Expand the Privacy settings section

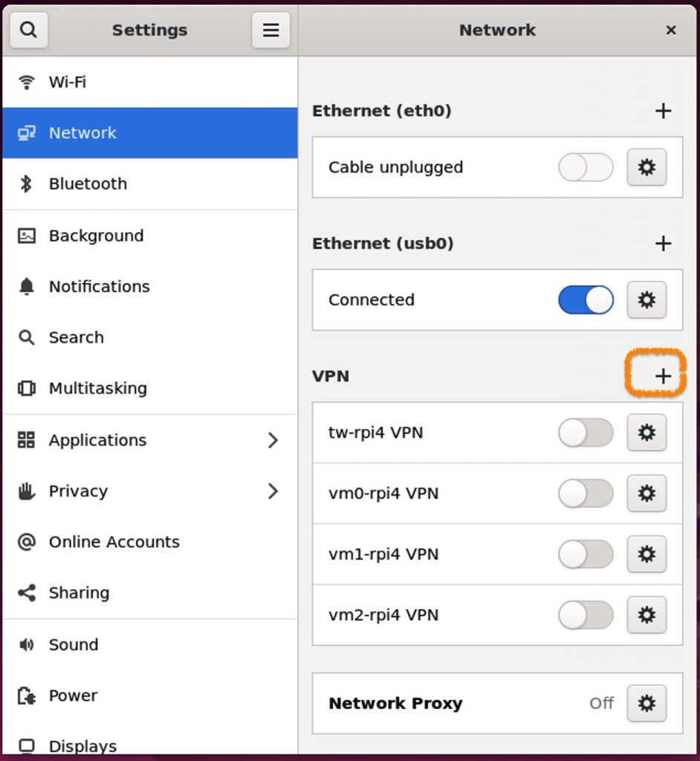[149, 491]
